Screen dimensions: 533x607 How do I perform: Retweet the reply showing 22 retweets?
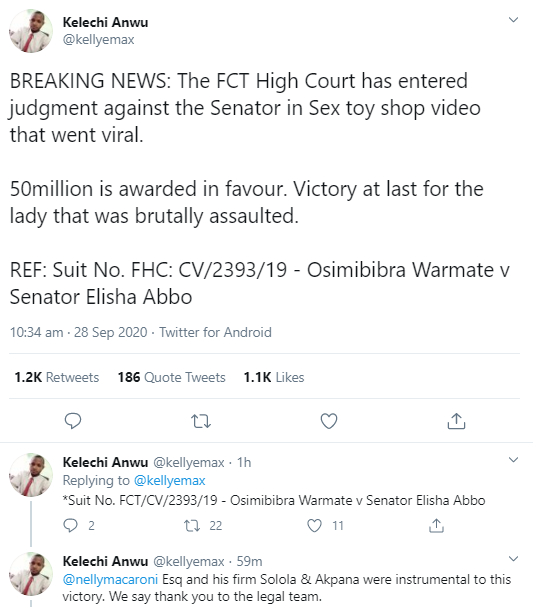point(192,525)
